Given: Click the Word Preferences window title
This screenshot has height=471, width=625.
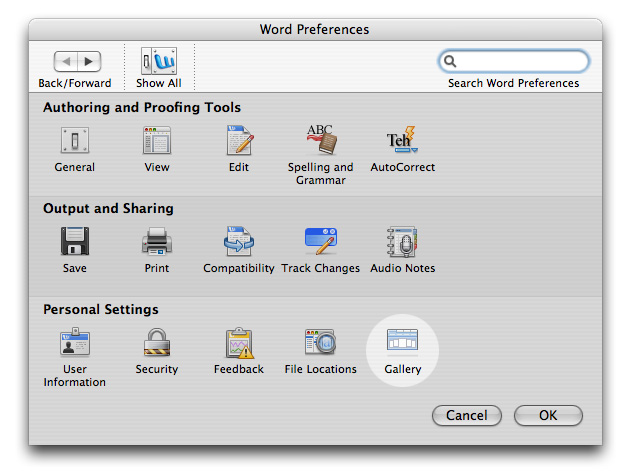Looking at the screenshot, I should click(x=314, y=29).
